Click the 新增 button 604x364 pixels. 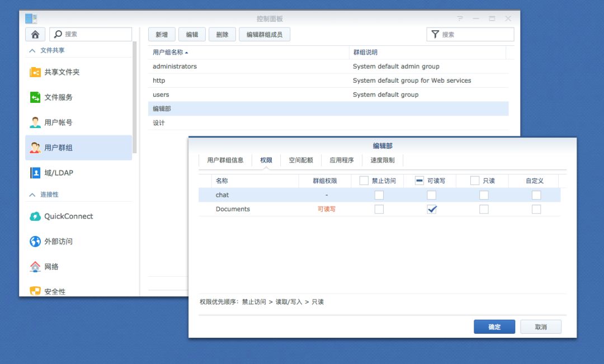[162, 34]
